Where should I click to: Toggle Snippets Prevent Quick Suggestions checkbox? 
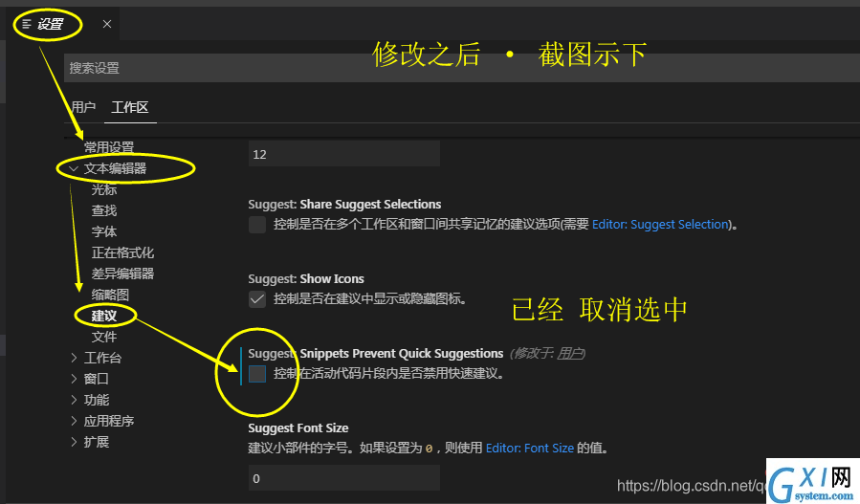pyautogui.click(x=257, y=374)
